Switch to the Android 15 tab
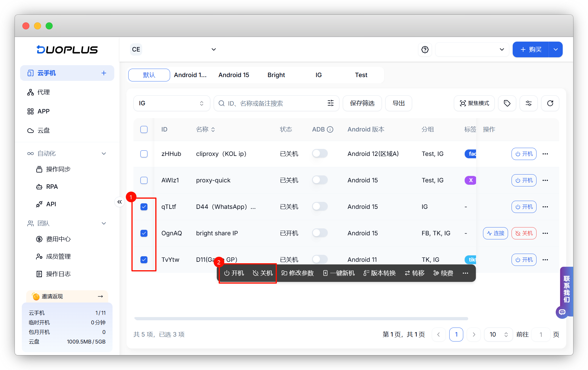The height and width of the screenshot is (370, 588). pyautogui.click(x=234, y=75)
